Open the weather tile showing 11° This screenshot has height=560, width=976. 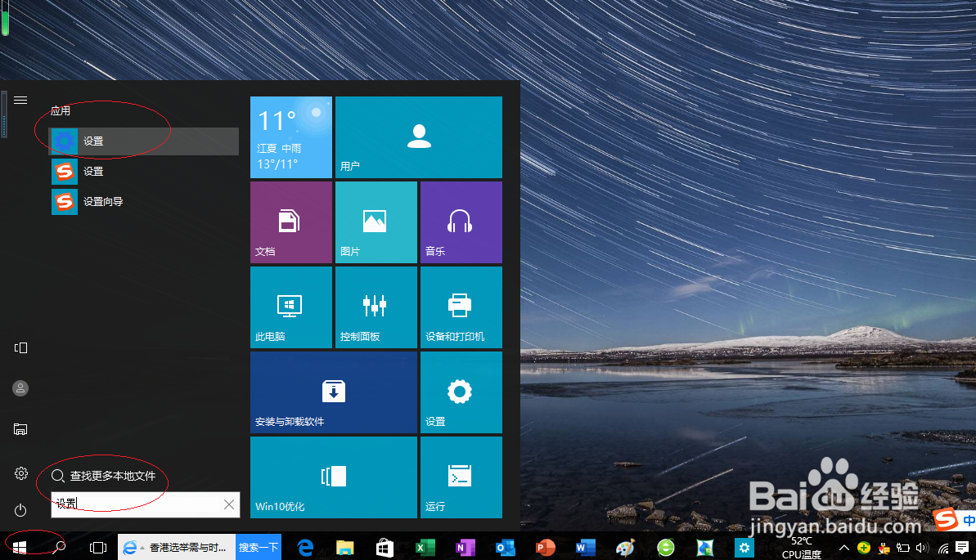pyautogui.click(x=290, y=137)
